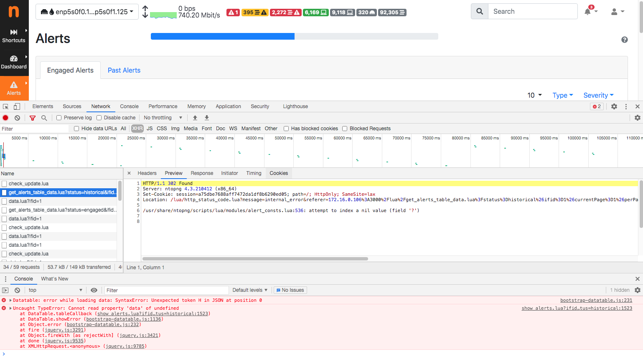Expand the Severity filter dropdown
643x364 pixels.
click(598, 95)
